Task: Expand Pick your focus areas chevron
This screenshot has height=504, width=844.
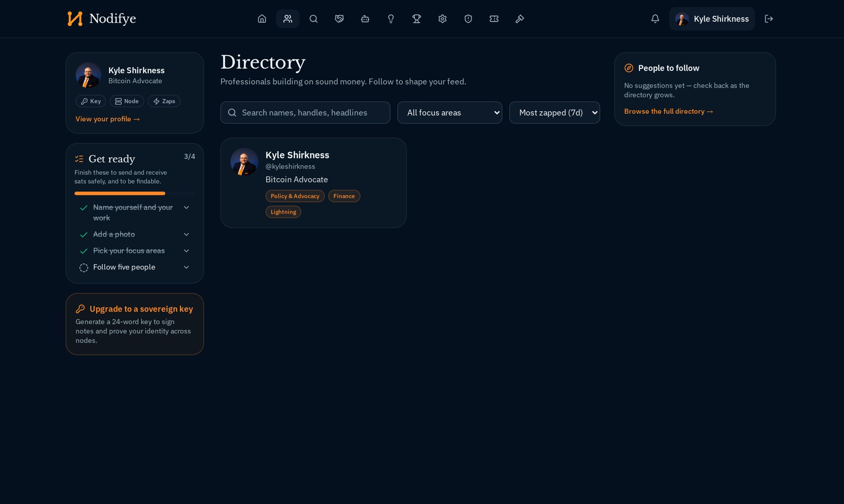Action: 186,251
